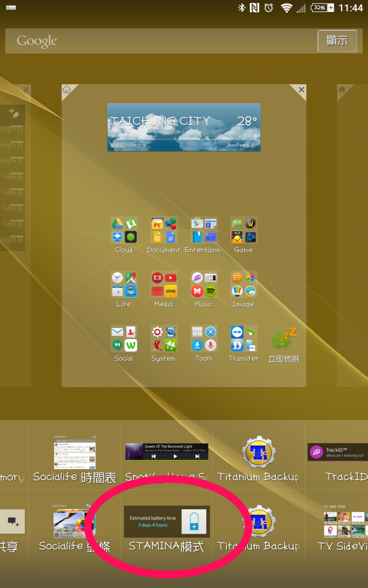Image resolution: width=368 pixels, height=588 pixels.
Task: Tap the alarm clock status icon
Action: (x=269, y=8)
